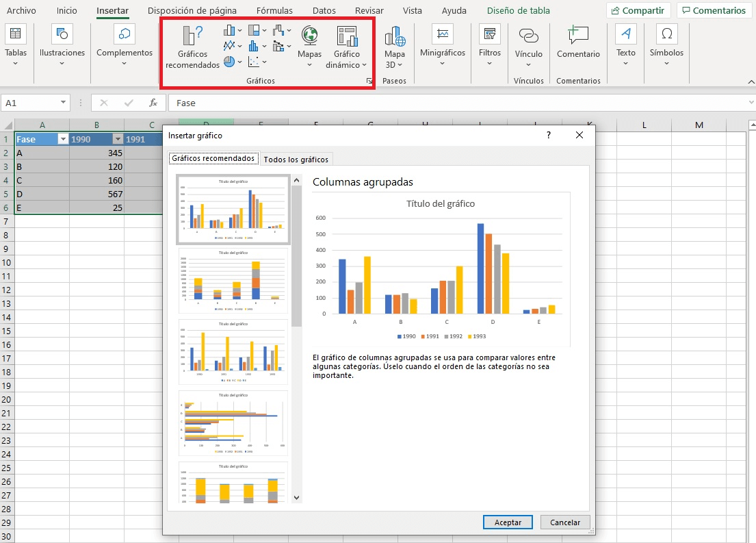Collapse the ribbon with the chevron
756x543 pixels.
751,81
